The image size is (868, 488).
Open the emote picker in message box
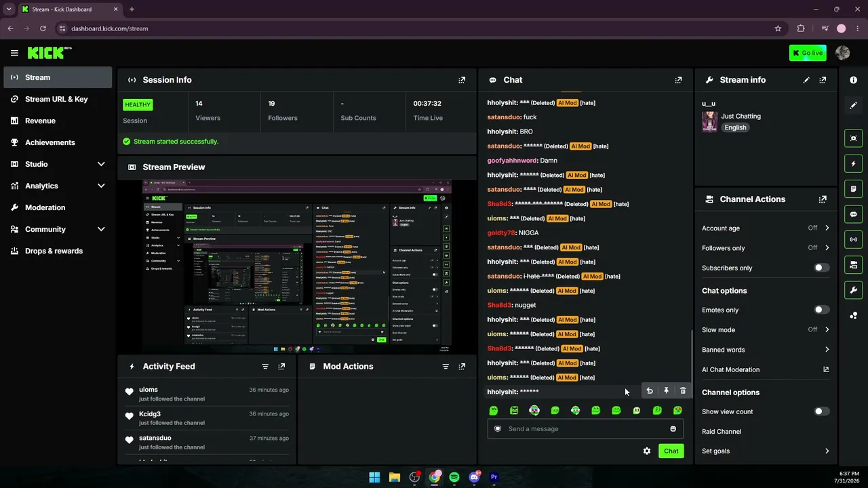(x=673, y=428)
